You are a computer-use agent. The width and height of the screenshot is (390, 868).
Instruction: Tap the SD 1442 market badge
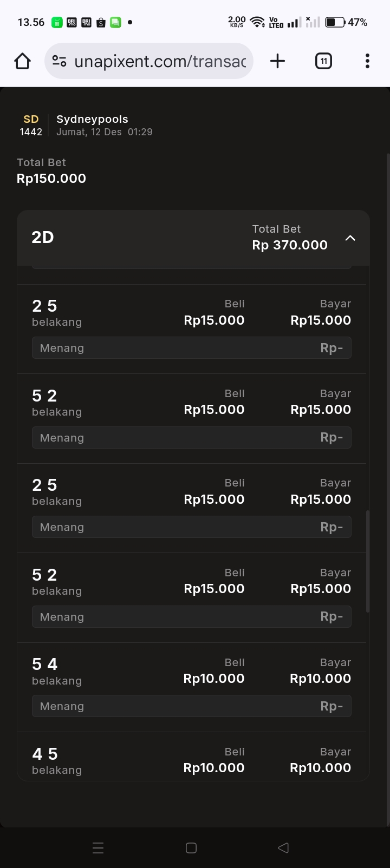31,125
